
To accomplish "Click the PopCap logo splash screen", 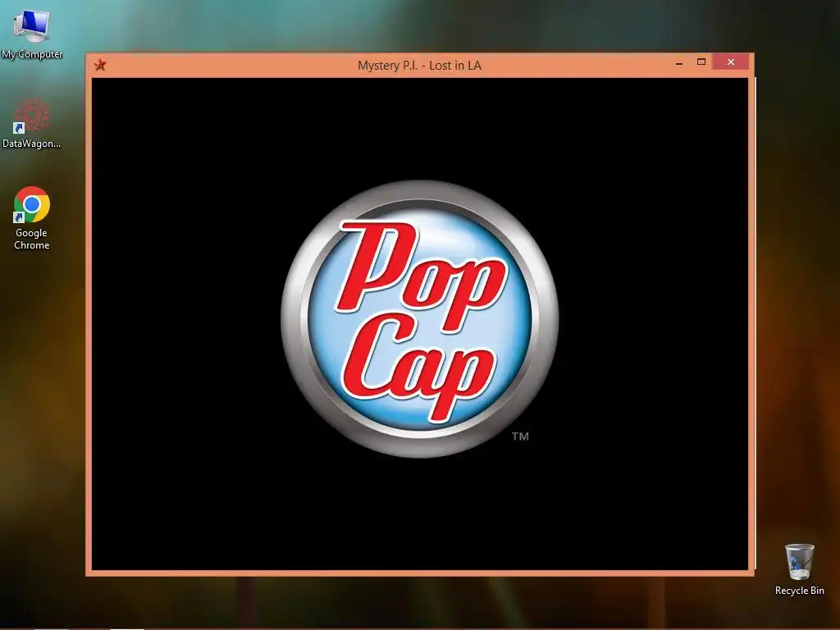I will coord(419,319).
